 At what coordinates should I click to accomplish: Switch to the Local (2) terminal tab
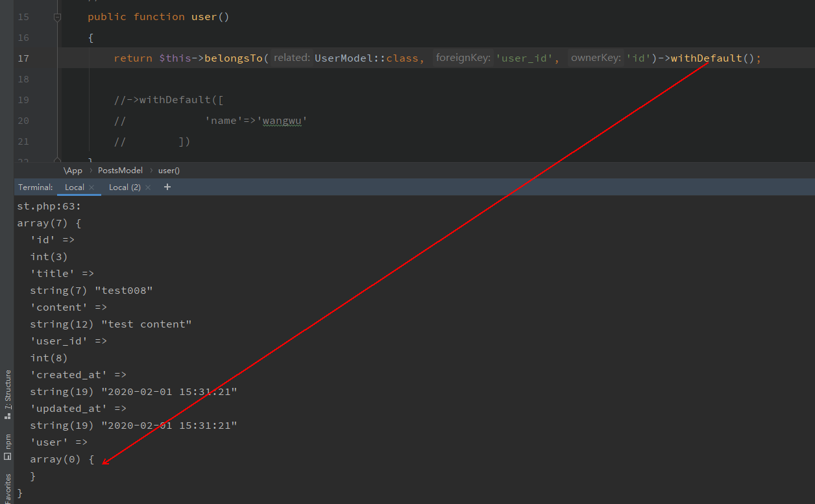(124, 187)
